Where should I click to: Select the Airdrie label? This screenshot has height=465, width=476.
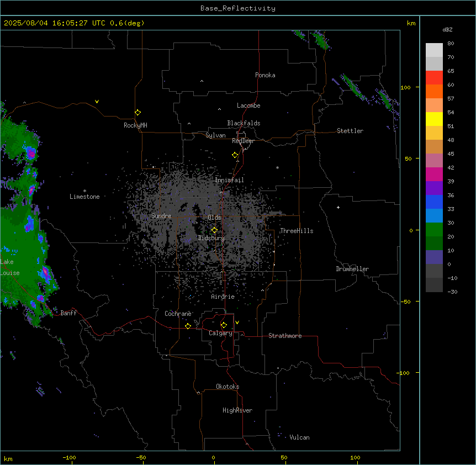click(x=223, y=297)
